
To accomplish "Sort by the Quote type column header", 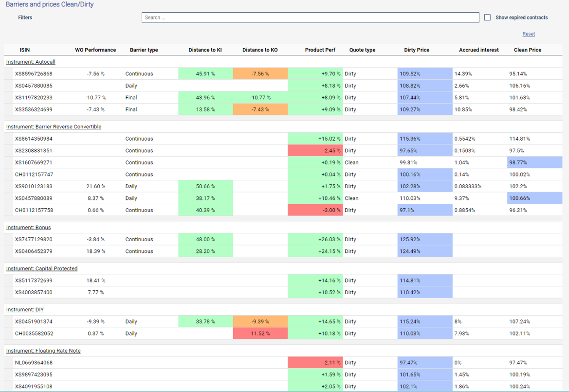I will [362, 50].
